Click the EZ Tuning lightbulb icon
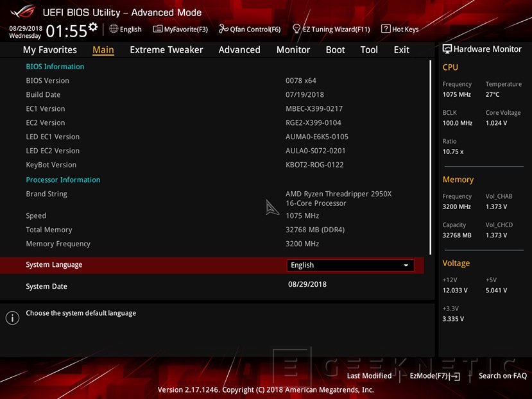The height and width of the screenshot is (399, 532). click(296, 29)
